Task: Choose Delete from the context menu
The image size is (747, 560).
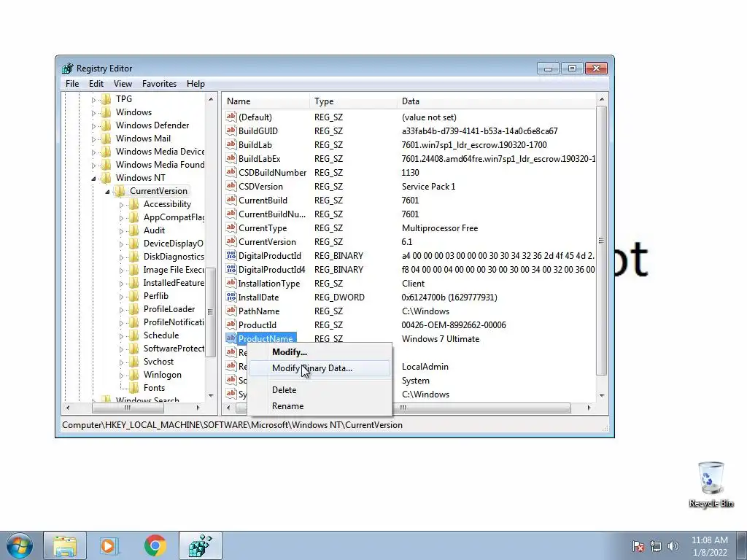Action: 320,389
